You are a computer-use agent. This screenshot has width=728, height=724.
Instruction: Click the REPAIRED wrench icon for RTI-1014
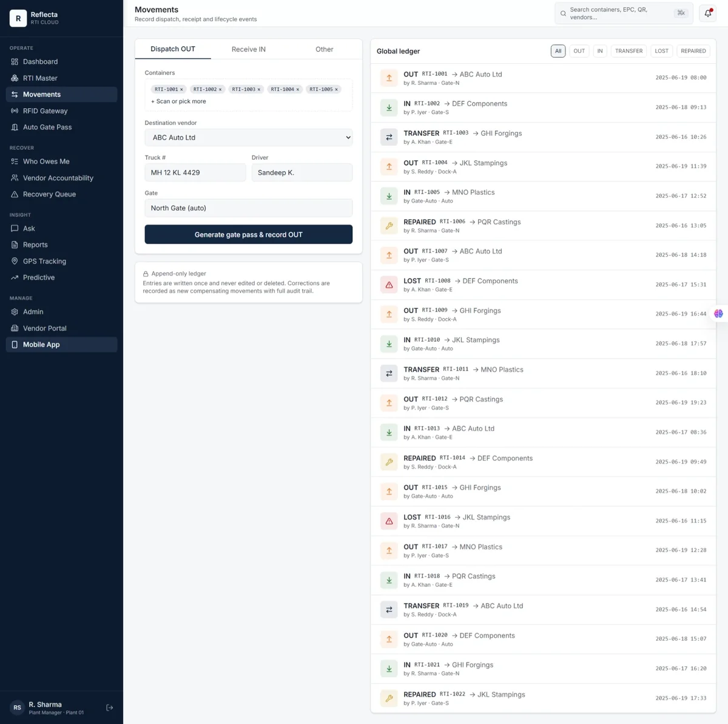(389, 462)
